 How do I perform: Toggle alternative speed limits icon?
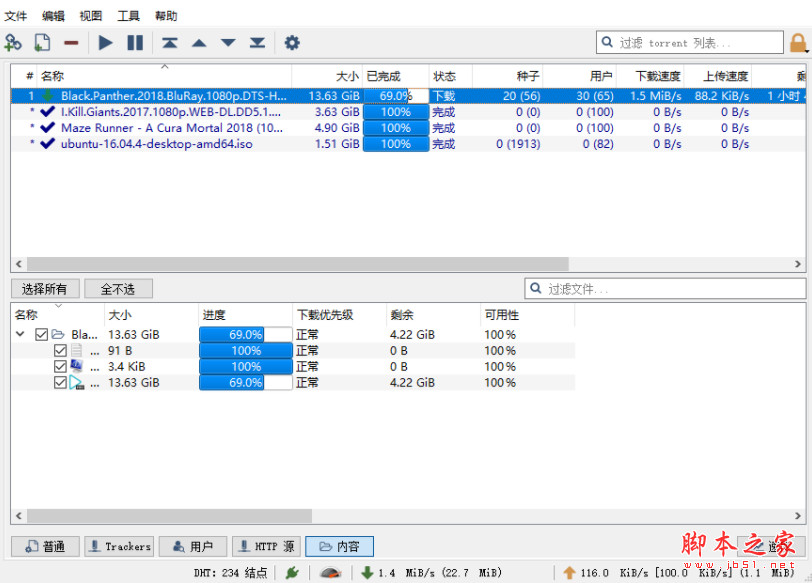click(330, 573)
